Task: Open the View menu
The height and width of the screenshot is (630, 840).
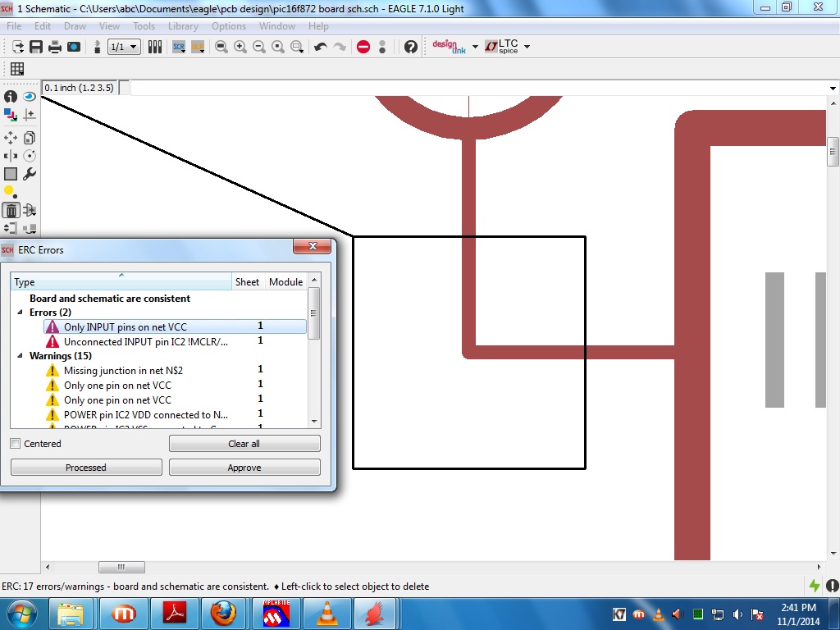Action: click(109, 25)
